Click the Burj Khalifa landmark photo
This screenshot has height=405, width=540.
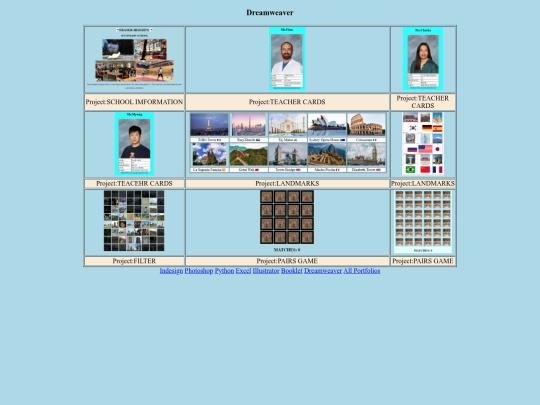[248, 125]
